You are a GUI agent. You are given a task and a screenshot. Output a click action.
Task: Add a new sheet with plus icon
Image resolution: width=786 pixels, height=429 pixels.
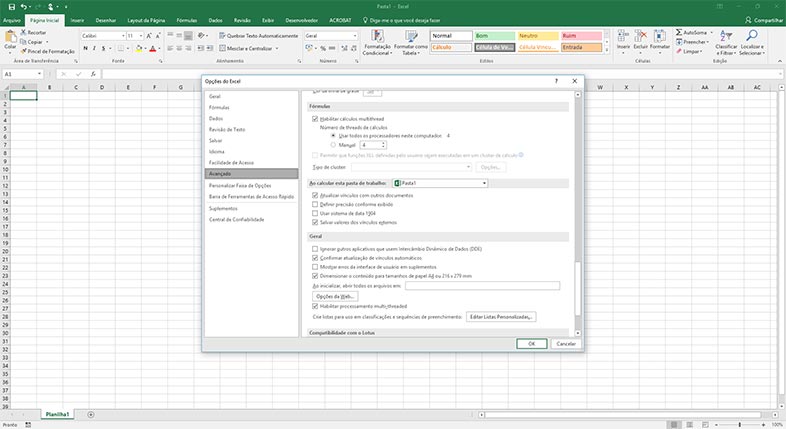point(91,414)
